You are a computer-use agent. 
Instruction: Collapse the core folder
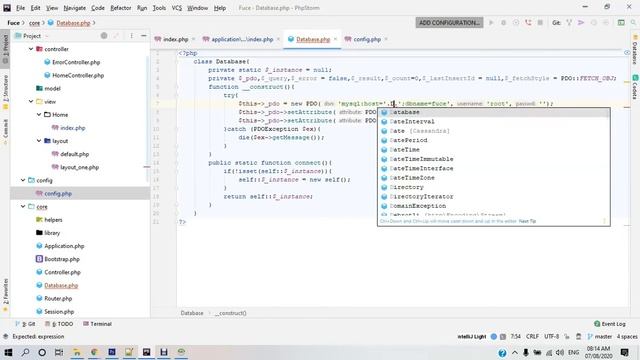tap(23, 207)
